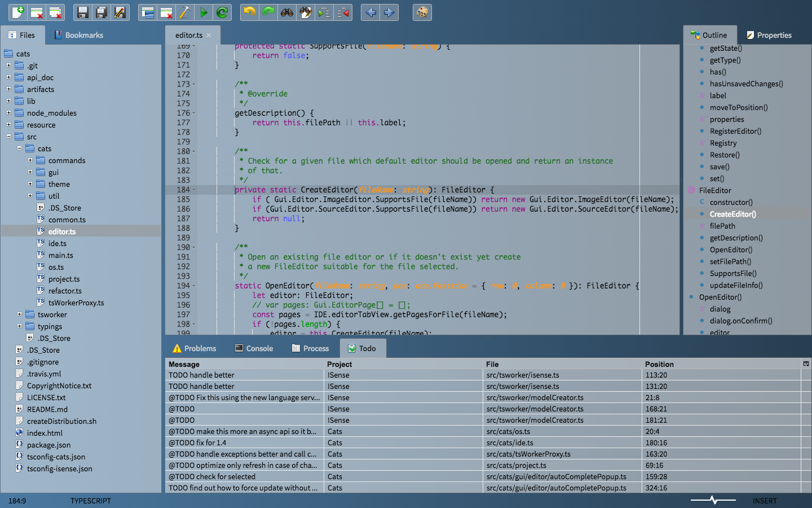
Task: Fold the comment block at line 180
Action: point(194,151)
